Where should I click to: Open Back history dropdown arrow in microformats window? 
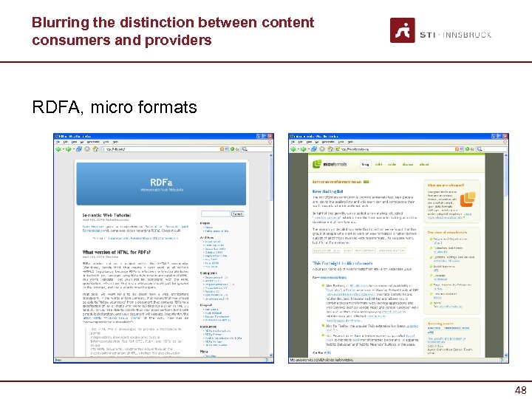[x=298, y=149]
